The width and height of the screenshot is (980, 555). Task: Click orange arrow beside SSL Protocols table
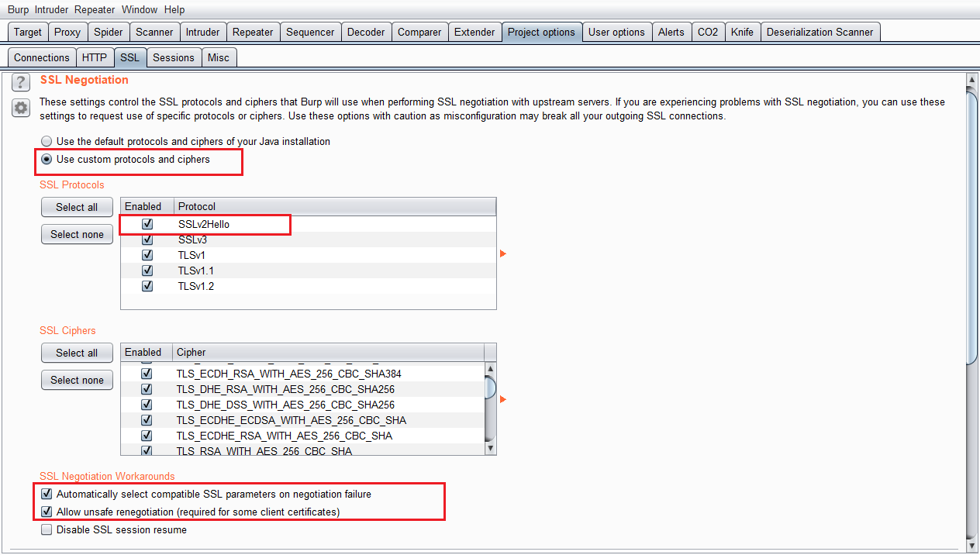coord(503,253)
